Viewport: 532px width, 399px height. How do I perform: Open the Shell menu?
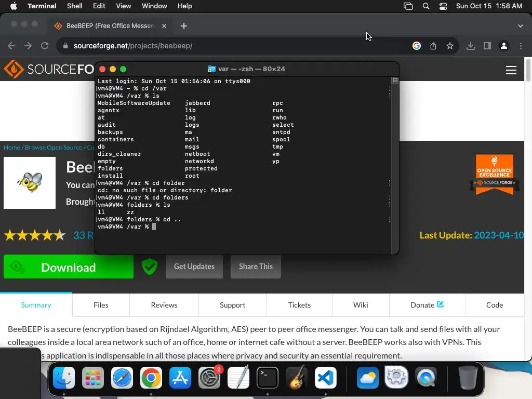[x=74, y=6]
